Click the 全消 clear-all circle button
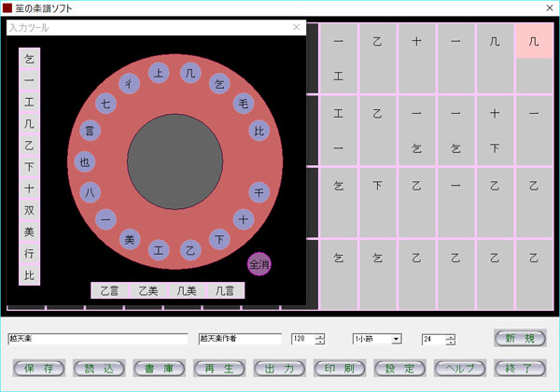 click(259, 264)
